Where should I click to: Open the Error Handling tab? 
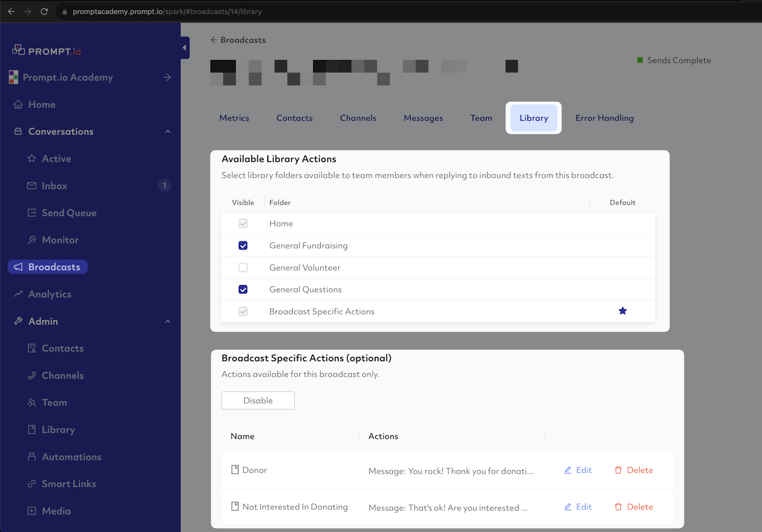[x=604, y=118]
